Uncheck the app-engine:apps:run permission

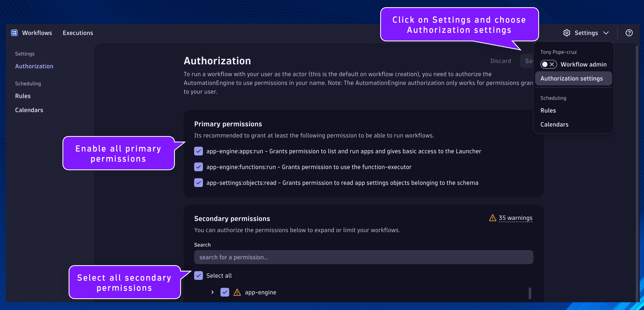198,151
